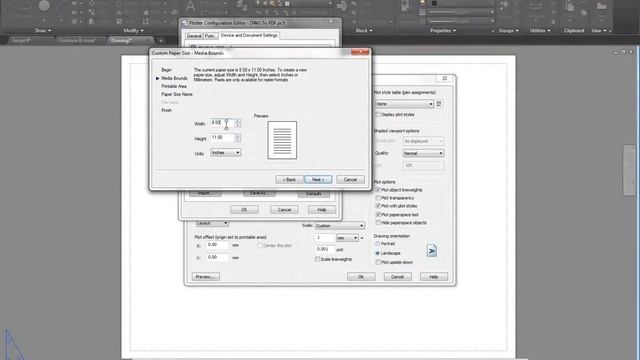Select the Device and Document Settings tab

(x=249, y=36)
